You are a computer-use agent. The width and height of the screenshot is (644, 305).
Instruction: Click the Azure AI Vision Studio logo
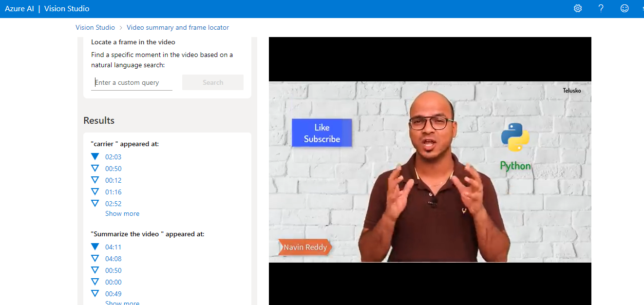tap(47, 8)
